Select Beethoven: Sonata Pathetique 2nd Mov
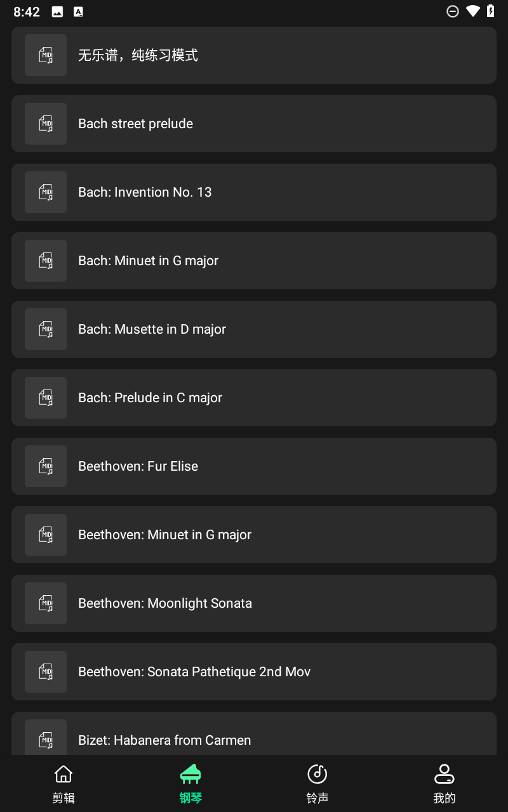 click(254, 672)
